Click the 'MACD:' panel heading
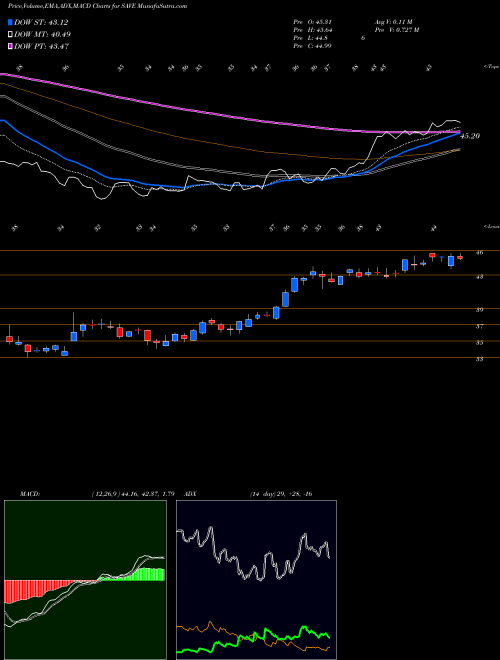Screen dimensions: 500x660 (x=30, y=494)
